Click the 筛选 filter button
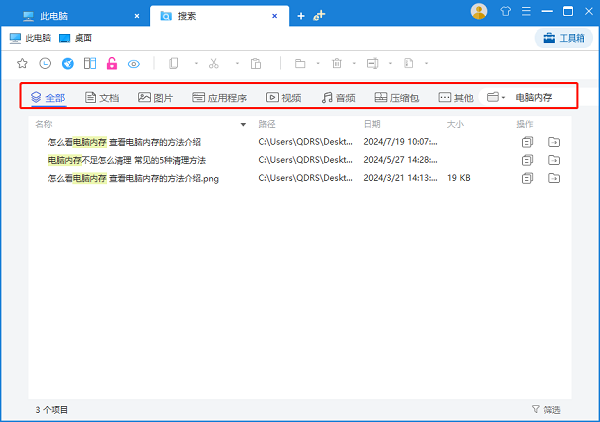 click(546, 410)
